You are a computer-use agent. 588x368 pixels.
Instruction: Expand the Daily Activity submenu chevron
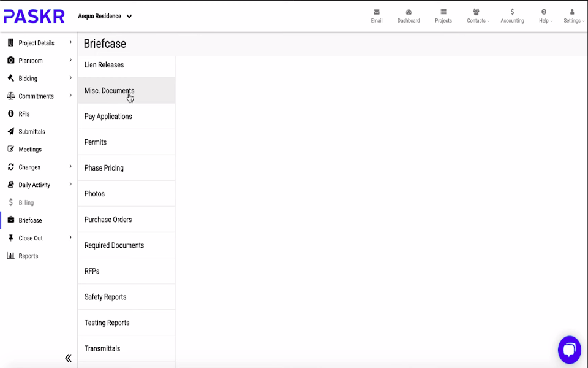click(70, 184)
